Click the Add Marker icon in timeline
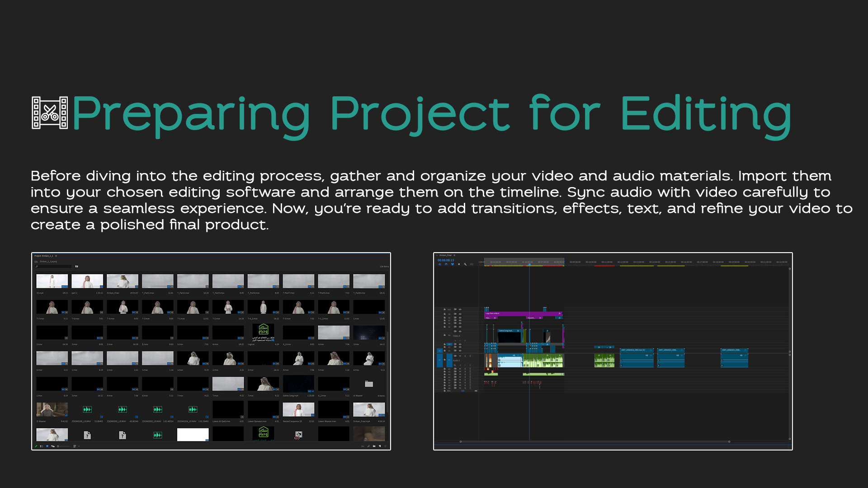The height and width of the screenshot is (488, 868). (459, 264)
